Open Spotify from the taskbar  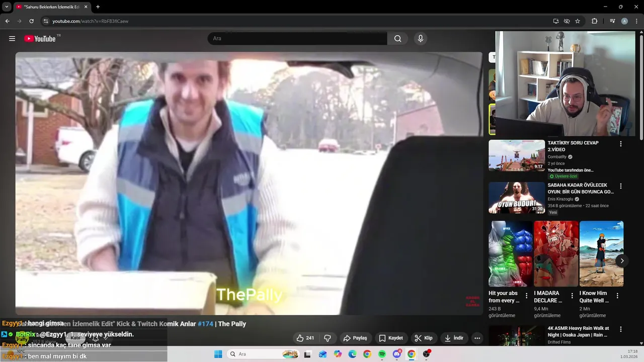[x=382, y=354]
